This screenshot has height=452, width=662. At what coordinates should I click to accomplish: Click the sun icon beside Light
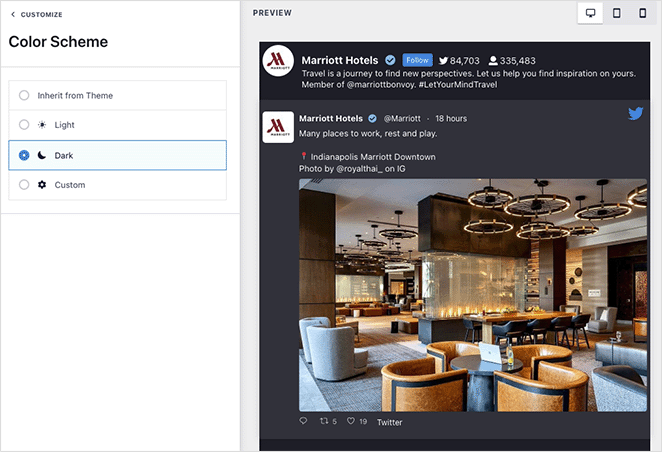(x=42, y=125)
